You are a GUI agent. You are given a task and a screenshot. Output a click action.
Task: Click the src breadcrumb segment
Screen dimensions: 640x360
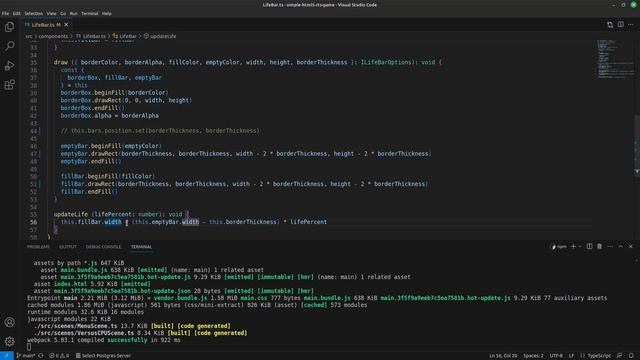click(29, 36)
